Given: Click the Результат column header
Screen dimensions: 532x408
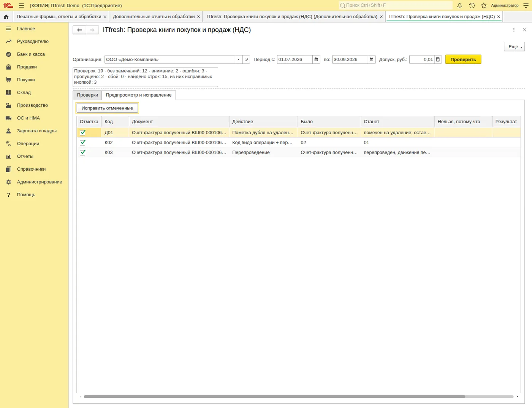Looking at the screenshot, I should (506, 122).
